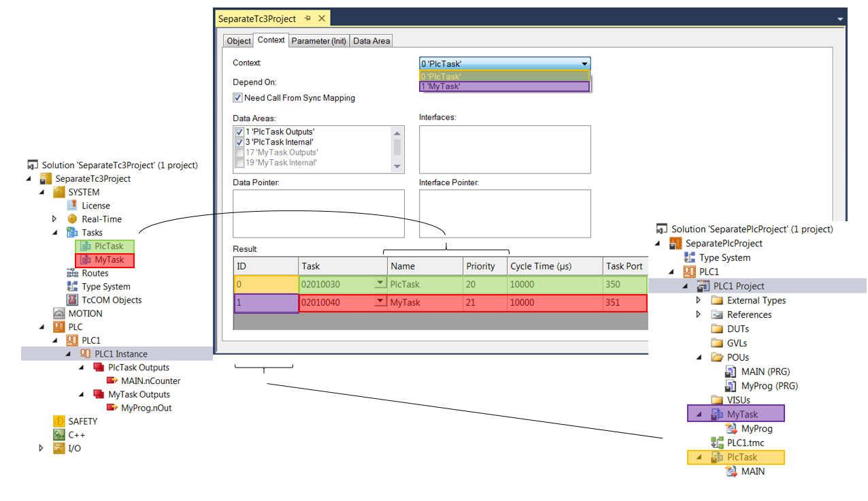Click the License key icon

[x=72, y=206]
